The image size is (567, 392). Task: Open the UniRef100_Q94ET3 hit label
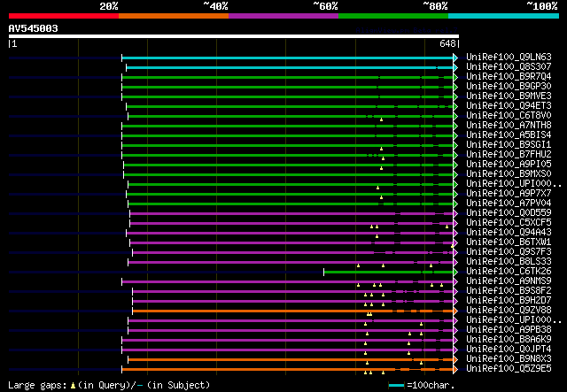tap(509, 106)
